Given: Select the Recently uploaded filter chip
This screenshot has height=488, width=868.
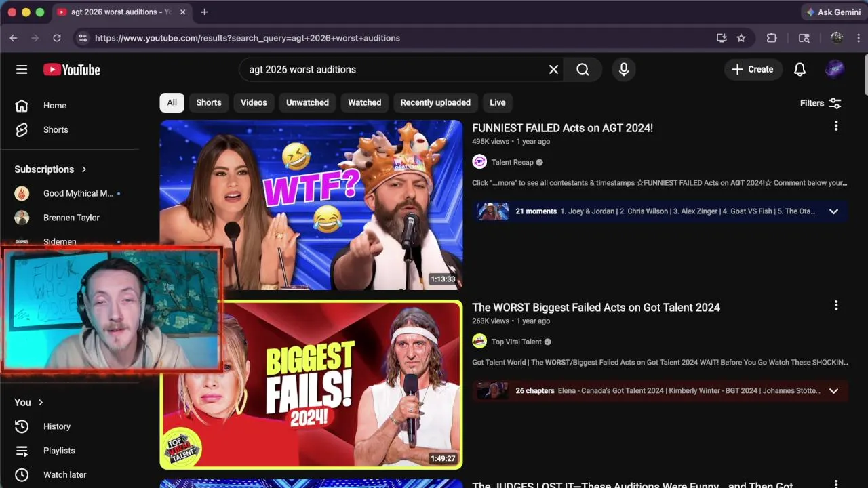Looking at the screenshot, I should click(x=435, y=103).
